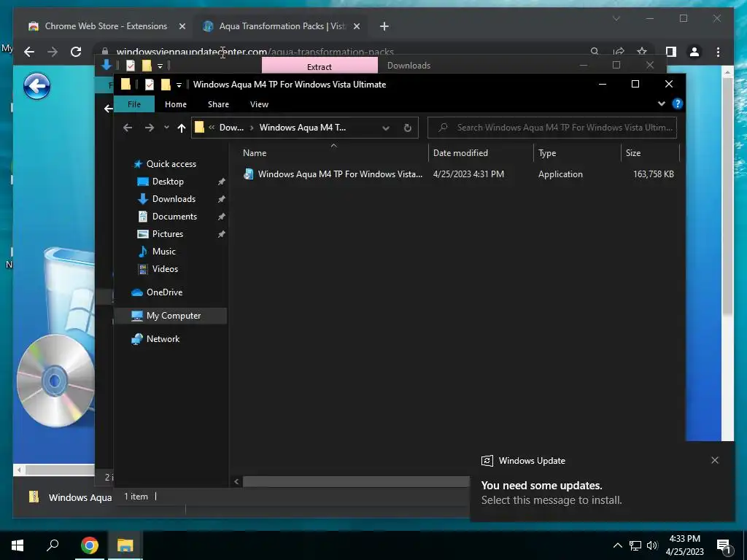Go up one folder level in Explorer

click(x=181, y=128)
